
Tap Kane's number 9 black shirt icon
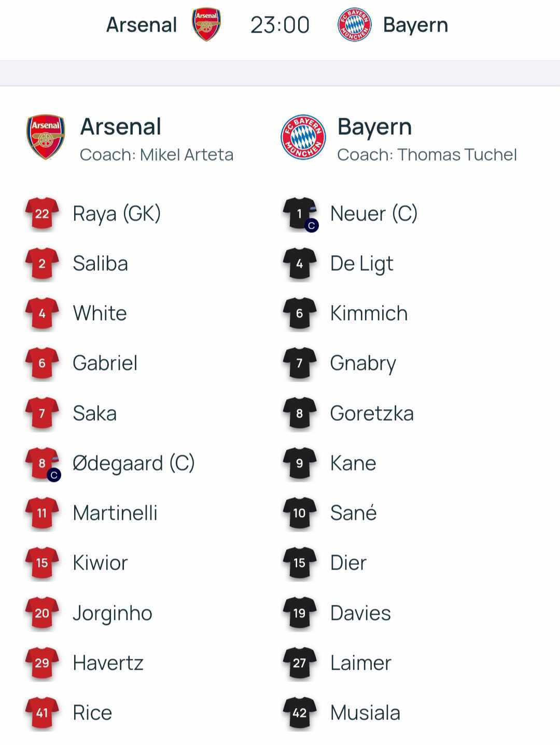(300, 463)
